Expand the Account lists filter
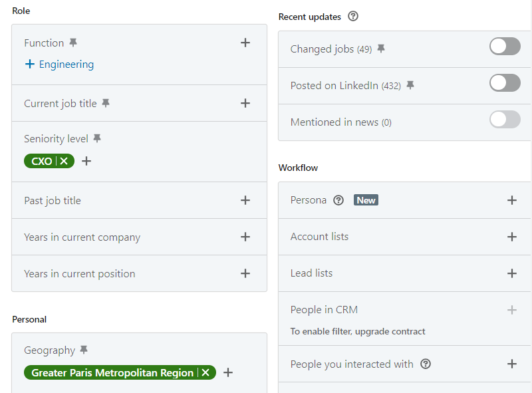The height and width of the screenshot is (393, 532). pyautogui.click(x=512, y=237)
